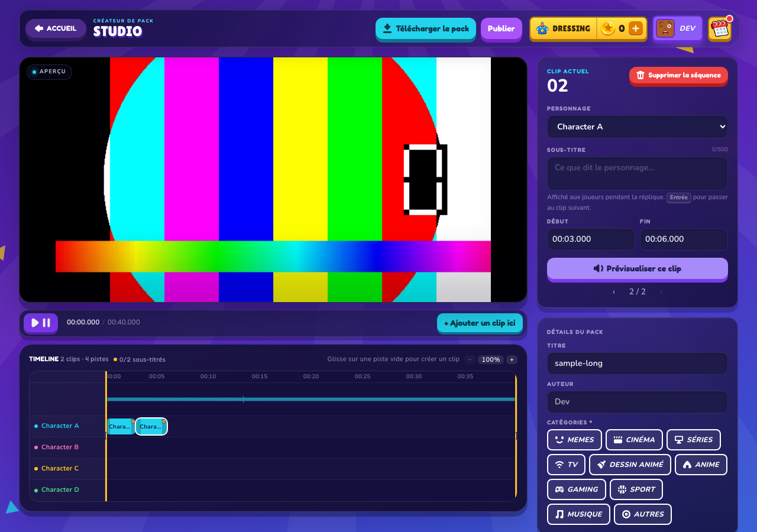Add coins with the orange plus button
The image size is (757, 532).
[x=636, y=28]
